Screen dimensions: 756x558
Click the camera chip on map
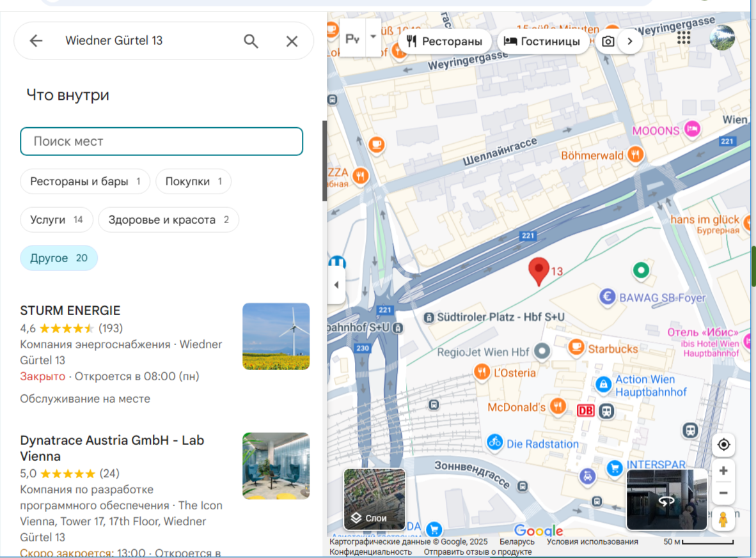click(608, 42)
